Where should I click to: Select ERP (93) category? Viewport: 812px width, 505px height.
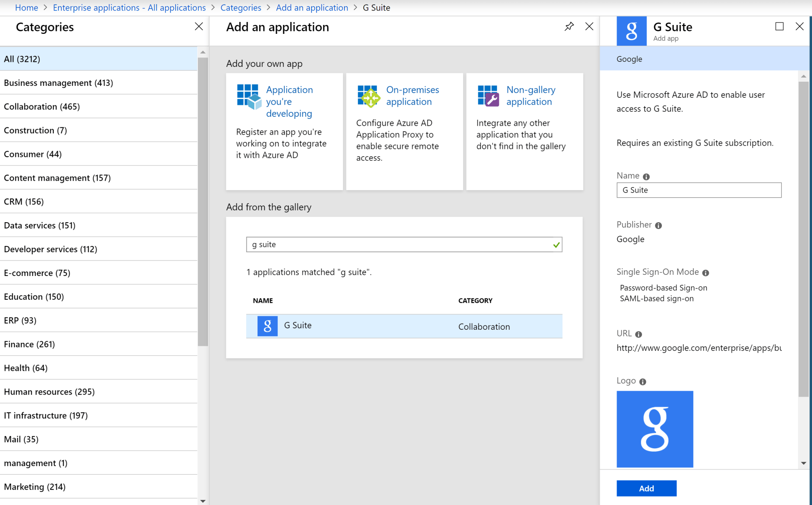coord(99,320)
